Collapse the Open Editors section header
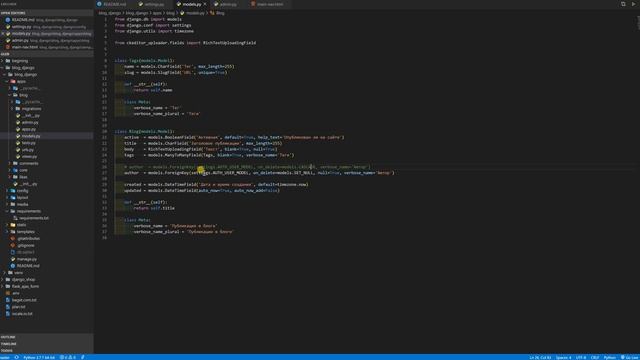The height and width of the screenshot is (360, 640). point(47,13)
